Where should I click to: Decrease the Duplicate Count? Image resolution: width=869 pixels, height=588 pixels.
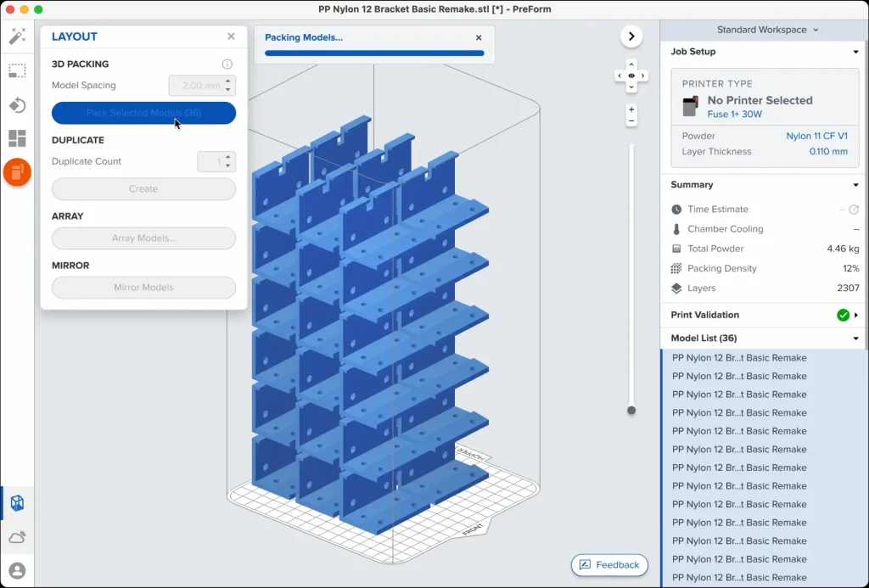[x=227, y=166]
